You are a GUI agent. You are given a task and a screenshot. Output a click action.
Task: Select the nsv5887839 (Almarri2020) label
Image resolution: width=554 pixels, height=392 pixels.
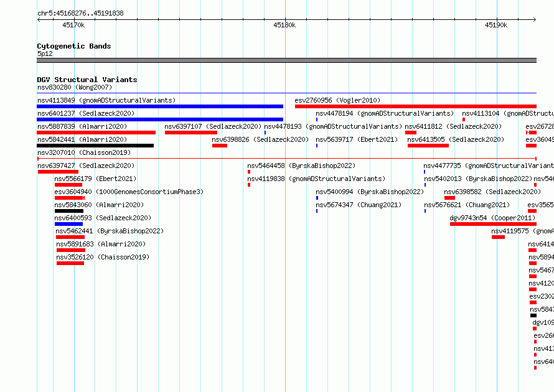point(82,126)
